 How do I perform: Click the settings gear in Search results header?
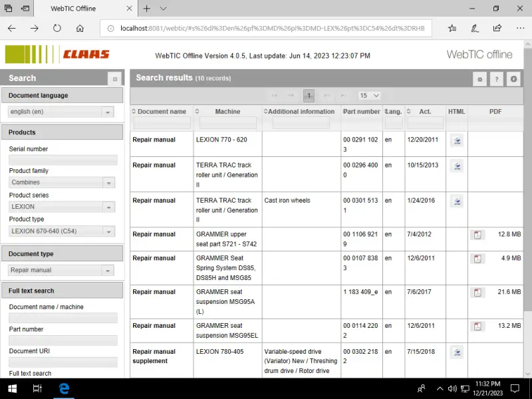(x=479, y=79)
